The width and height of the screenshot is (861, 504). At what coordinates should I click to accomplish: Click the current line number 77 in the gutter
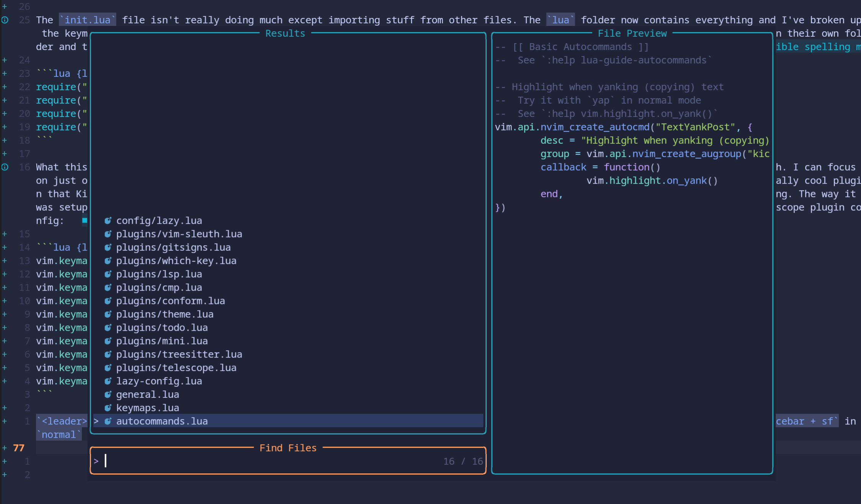pos(19,448)
